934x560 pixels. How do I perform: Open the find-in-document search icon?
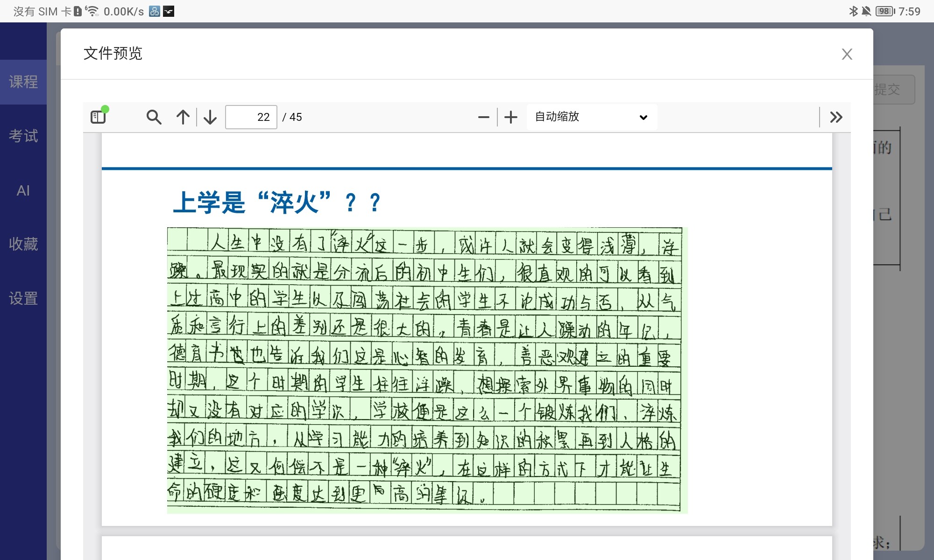pos(154,117)
